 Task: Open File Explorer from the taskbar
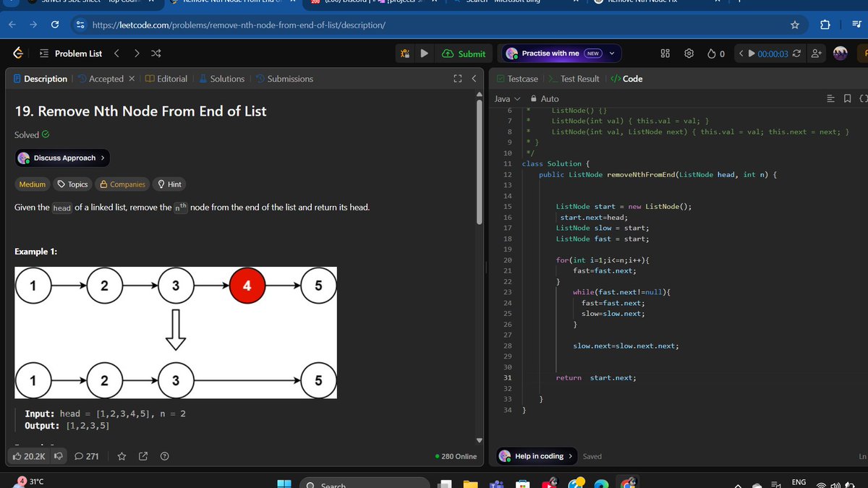coord(471,484)
